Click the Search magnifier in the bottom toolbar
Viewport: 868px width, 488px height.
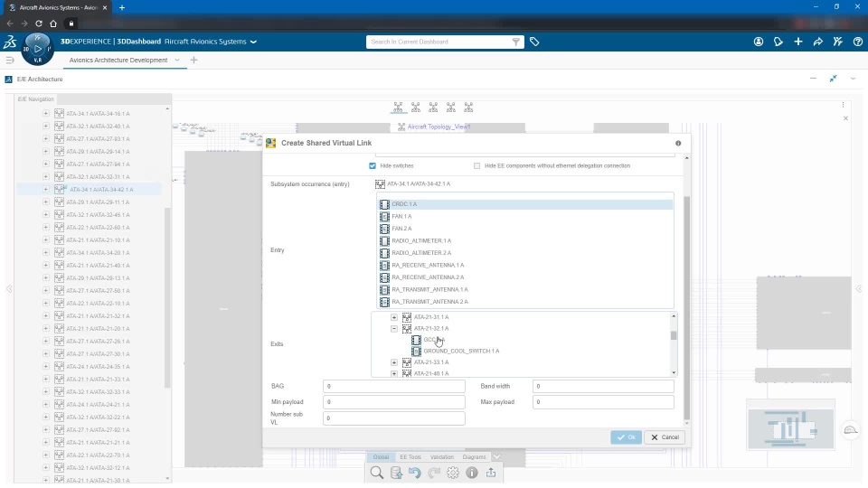377,473
